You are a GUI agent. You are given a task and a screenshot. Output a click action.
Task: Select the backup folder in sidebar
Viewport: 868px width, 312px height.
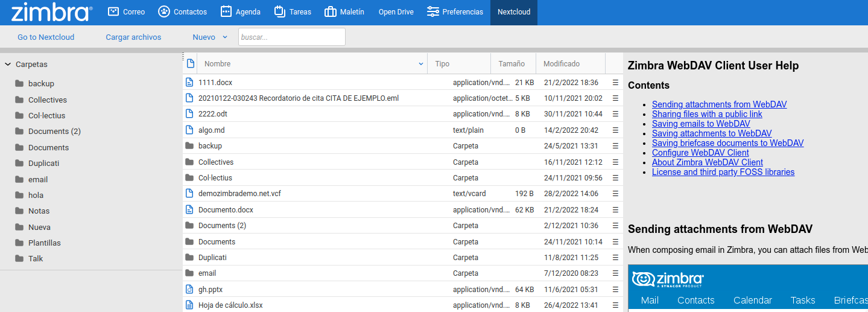pos(41,84)
